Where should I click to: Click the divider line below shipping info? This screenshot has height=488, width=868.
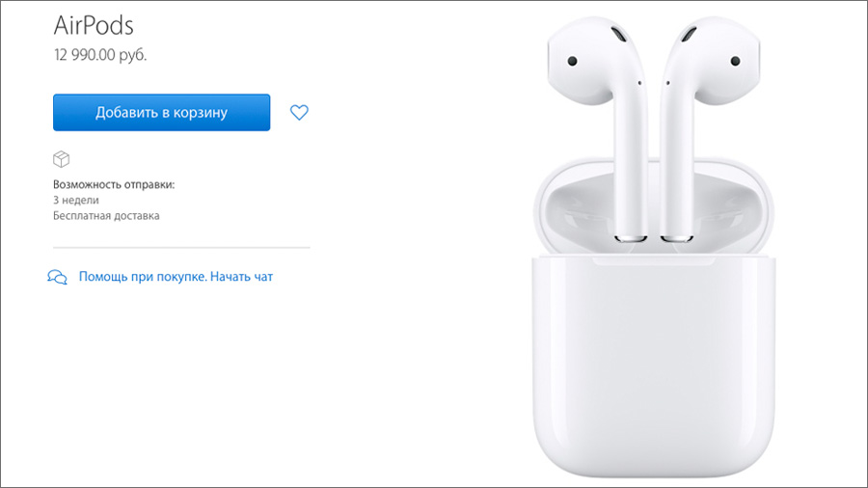(x=181, y=247)
